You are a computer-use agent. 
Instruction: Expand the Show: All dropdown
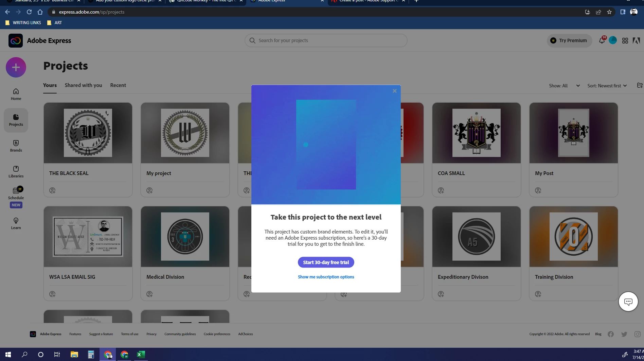point(564,86)
